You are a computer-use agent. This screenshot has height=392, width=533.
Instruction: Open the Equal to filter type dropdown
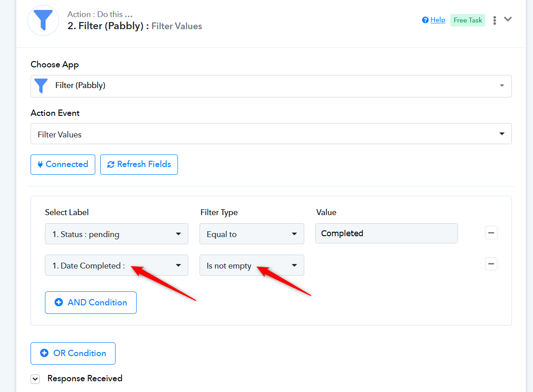[x=252, y=234]
